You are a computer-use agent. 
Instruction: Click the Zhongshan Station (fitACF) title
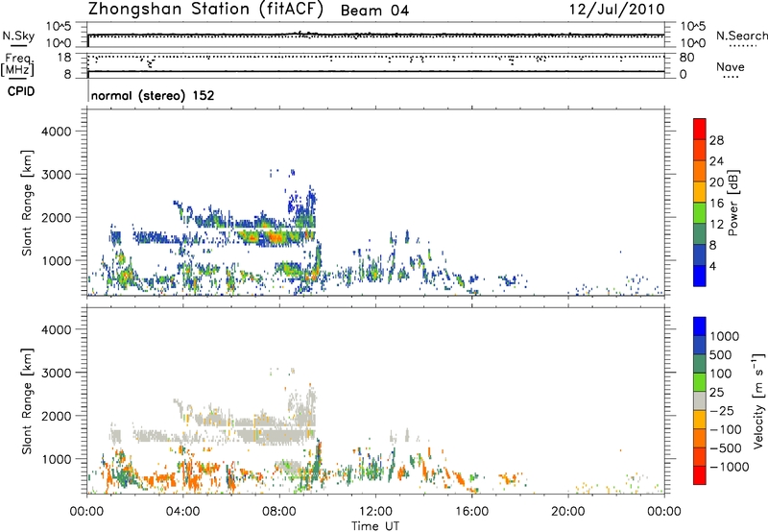coord(205,10)
